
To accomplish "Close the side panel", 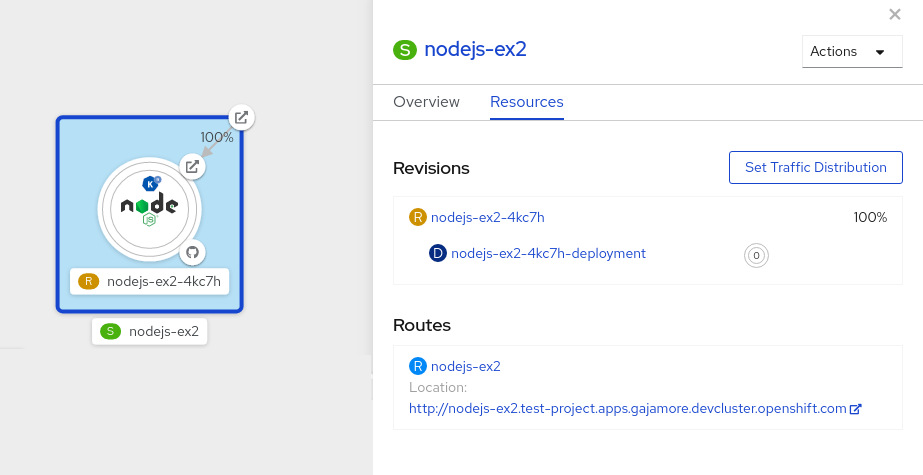I will tap(895, 14).
